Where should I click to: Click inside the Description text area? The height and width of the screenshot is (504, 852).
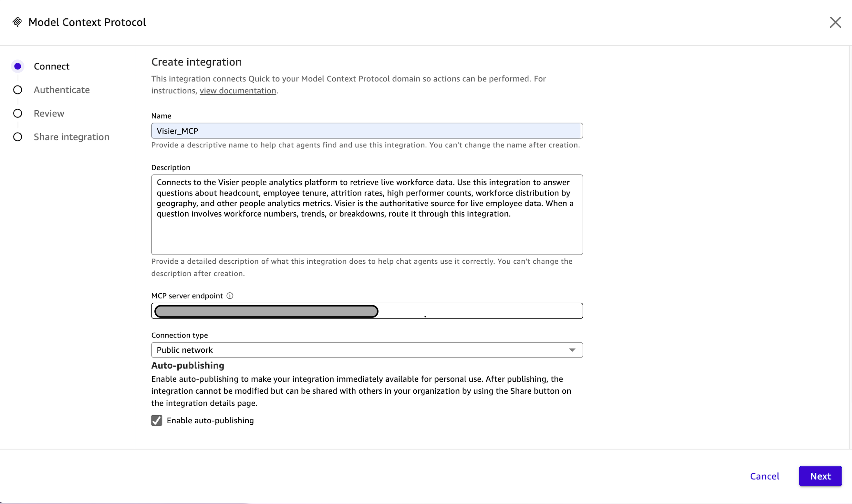pyautogui.click(x=367, y=215)
